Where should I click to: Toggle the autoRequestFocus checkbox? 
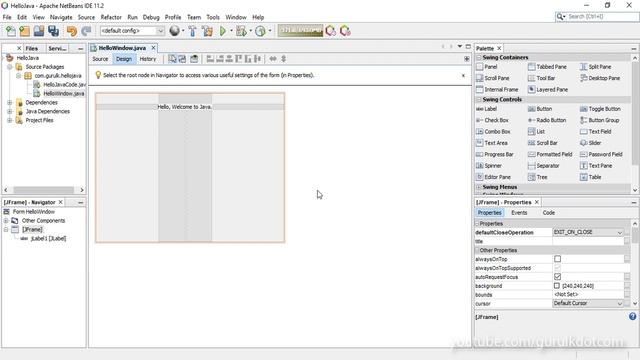click(x=557, y=277)
